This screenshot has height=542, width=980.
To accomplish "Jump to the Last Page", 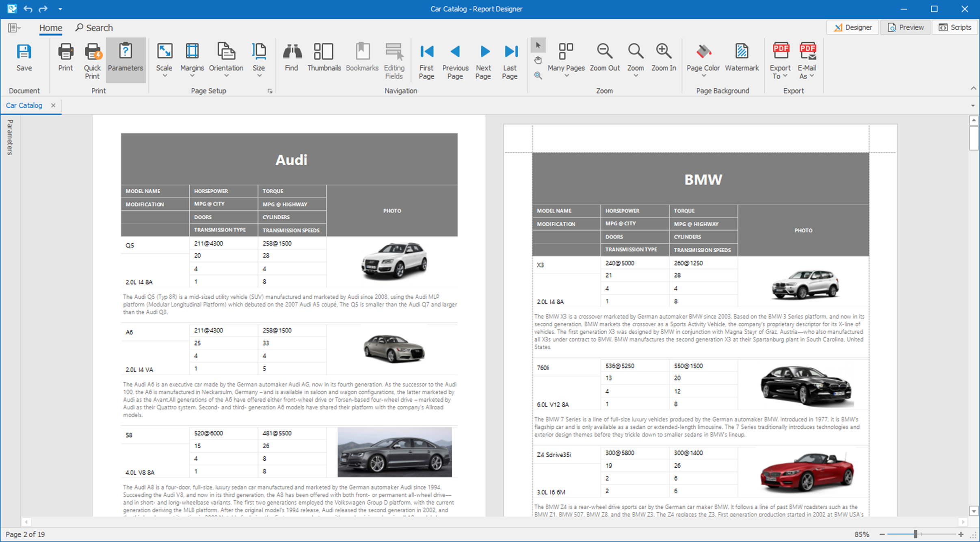I will click(x=510, y=61).
